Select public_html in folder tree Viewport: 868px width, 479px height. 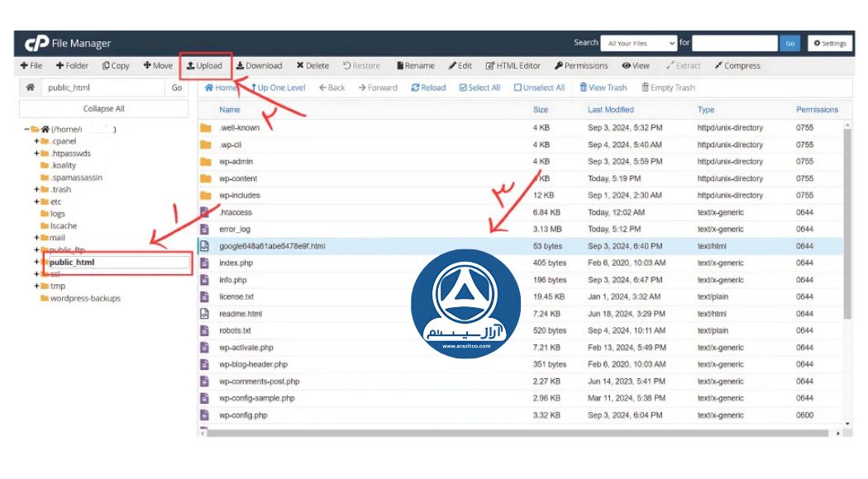point(72,262)
